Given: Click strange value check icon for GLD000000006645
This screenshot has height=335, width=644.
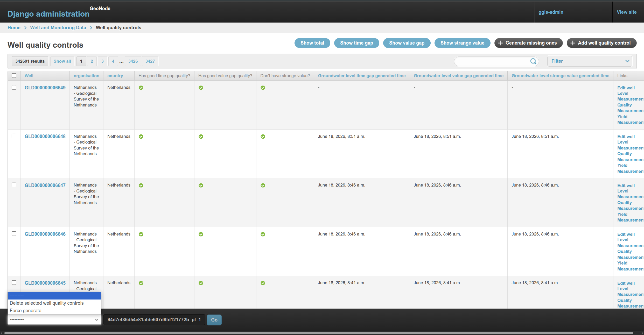Looking at the screenshot, I should click(x=263, y=283).
